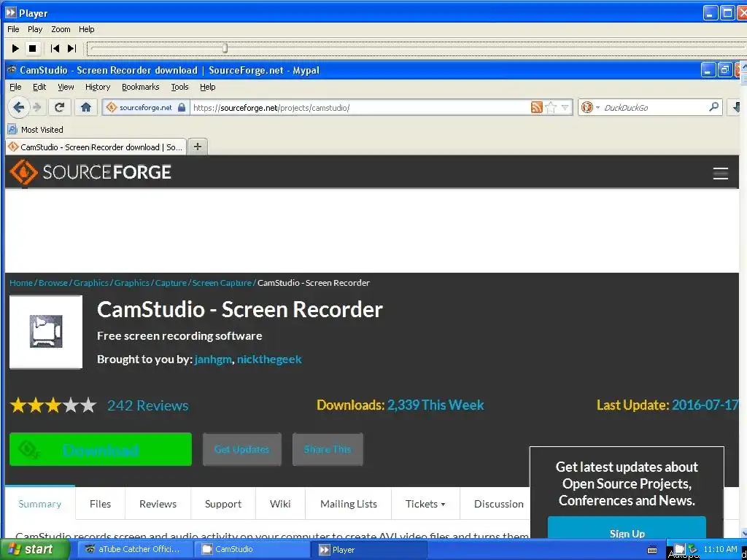The width and height of the screenshot is (747, 560).
Task: Open a new tab with plus button
Action: [198, 147]
